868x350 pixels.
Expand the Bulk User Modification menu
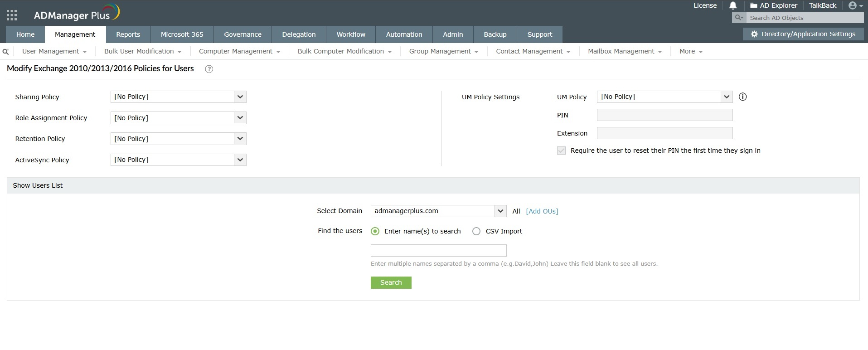pyautogui.click(x=143, y=51)
